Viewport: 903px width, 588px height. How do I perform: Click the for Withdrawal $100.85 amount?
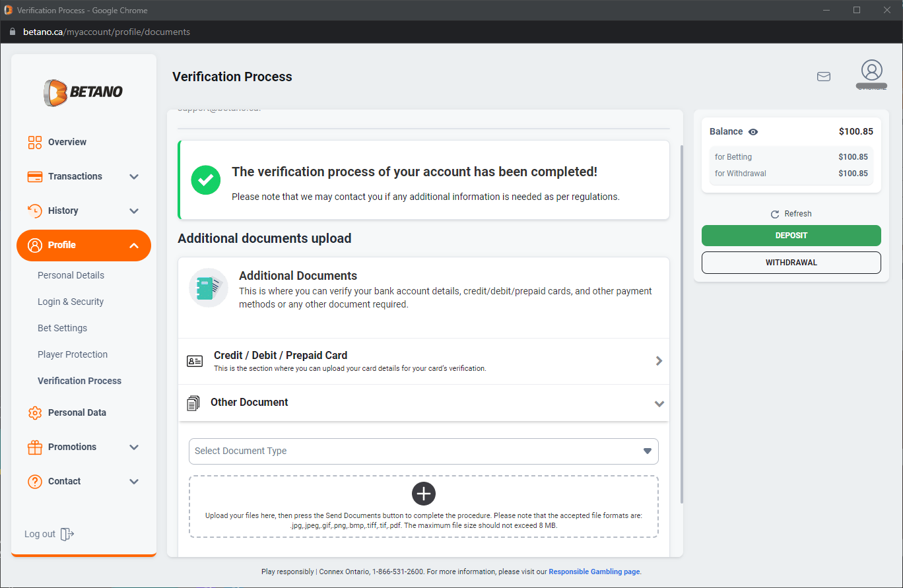[853, 174]
